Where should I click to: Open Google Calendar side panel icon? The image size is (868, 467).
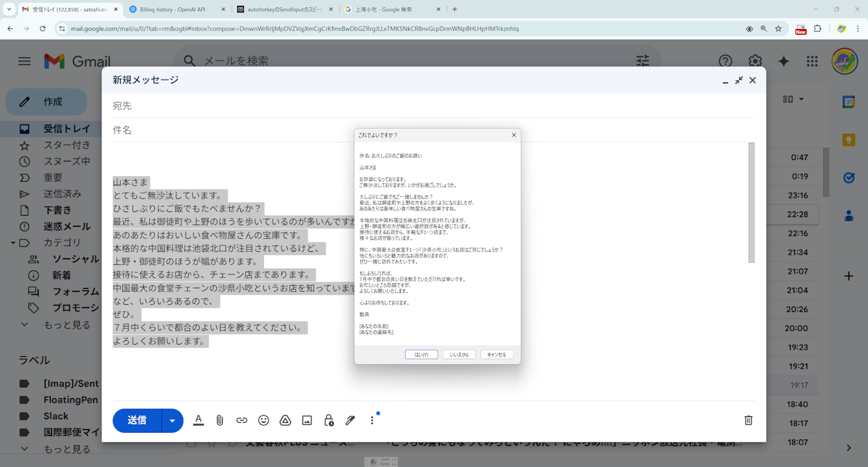tap(849, 102)
